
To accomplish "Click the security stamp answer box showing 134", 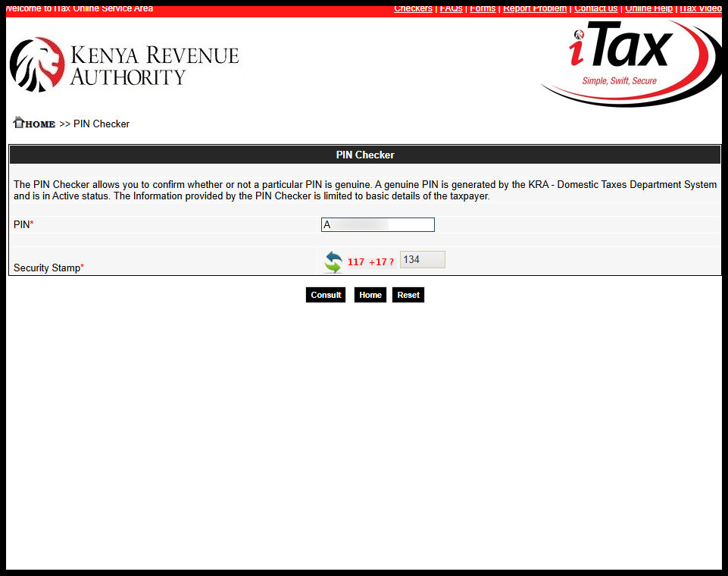I will click(x=422, y=259).
